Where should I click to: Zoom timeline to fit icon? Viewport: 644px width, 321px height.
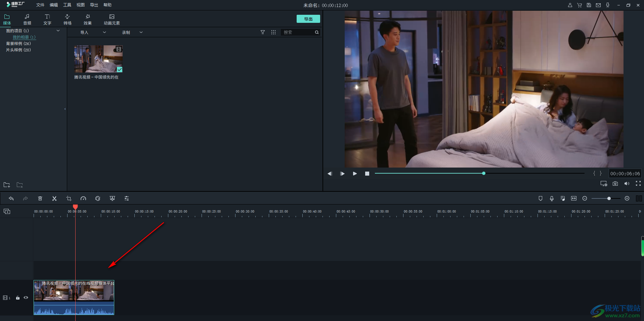[x=574, y=198]
